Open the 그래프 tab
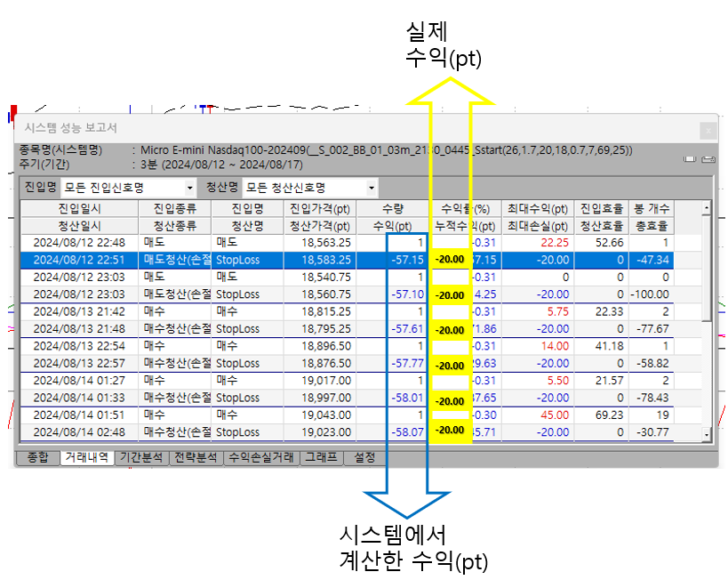 click(x=322, y=457)
